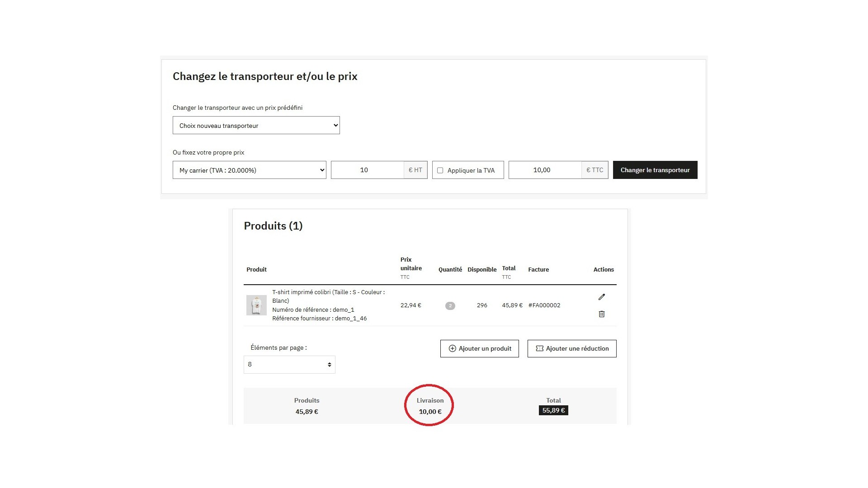
Task: Click the Quantité column header
Action: click(450, 270)
